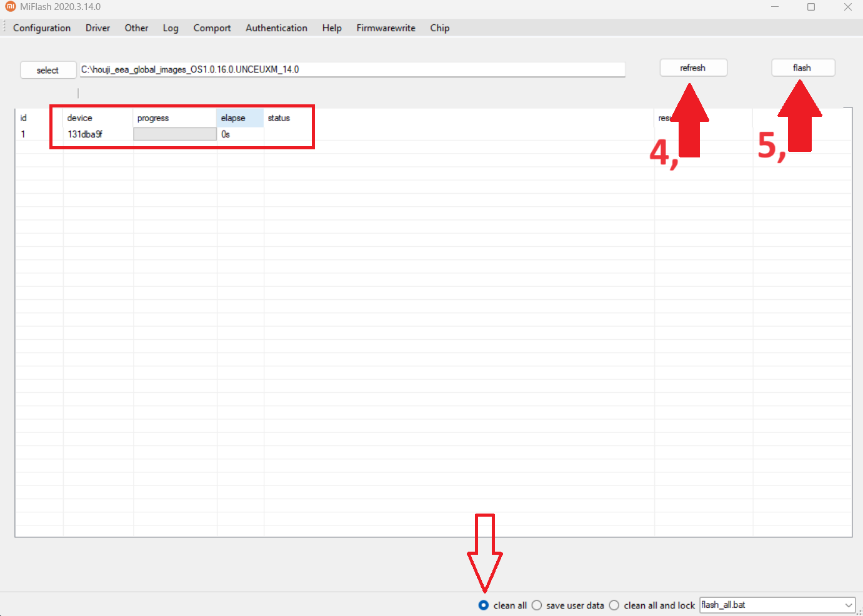Open the Configuration menu
The width and height of the screenshot is (863, 616).
click(42, 28)
